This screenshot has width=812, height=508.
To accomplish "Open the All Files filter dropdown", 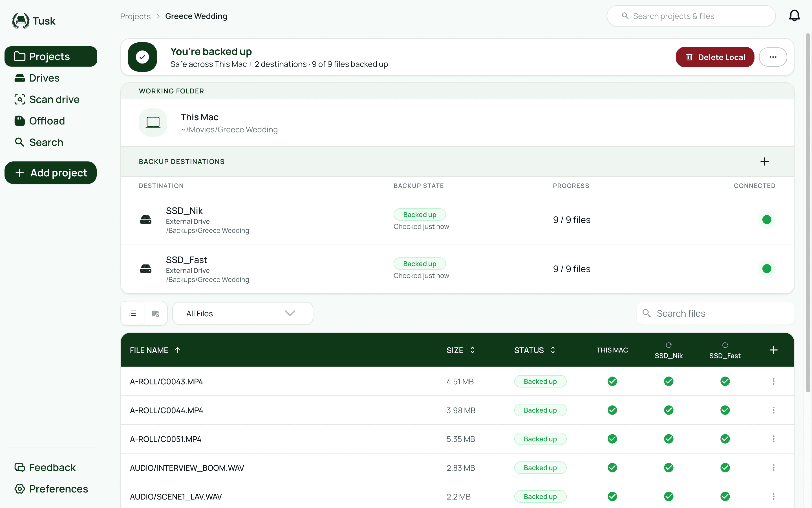I will pos(242,314).
